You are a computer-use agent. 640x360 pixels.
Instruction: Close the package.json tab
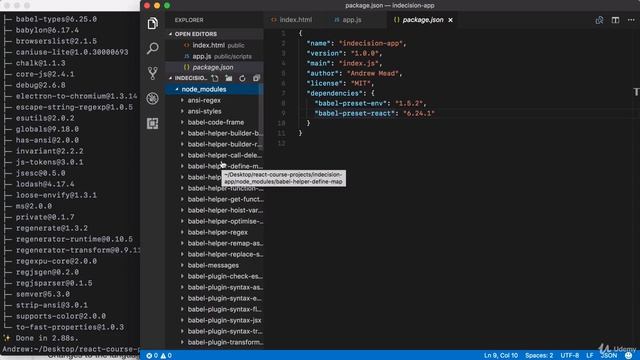point(451,20)
